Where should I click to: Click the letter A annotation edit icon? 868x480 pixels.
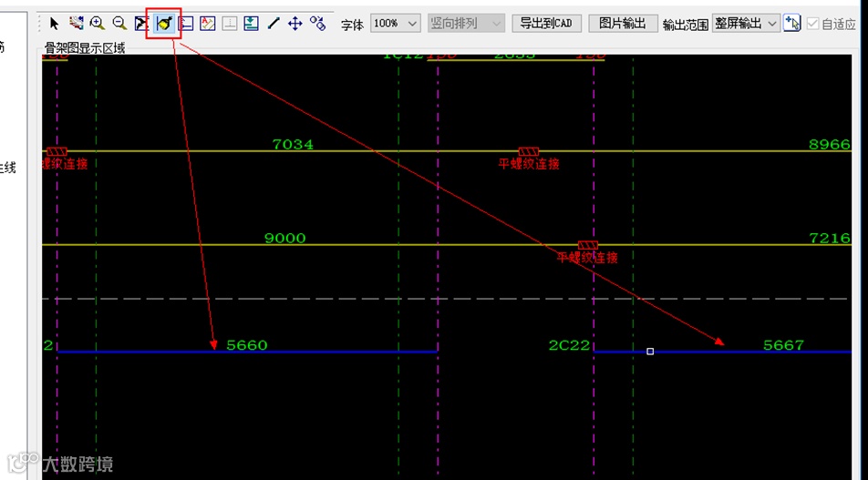tap(208, 24)
